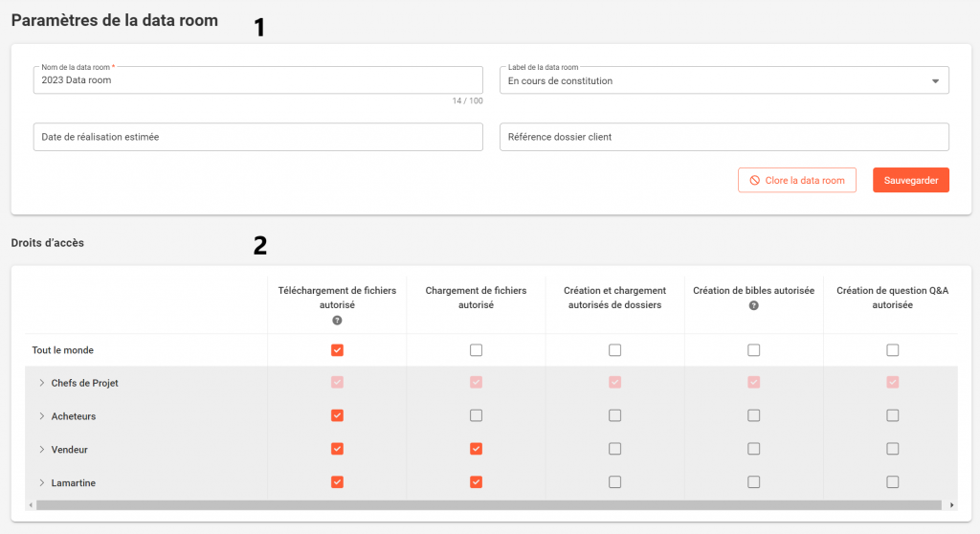Click the access rights table horizontal scrollbar
Image resolution: width=980 pixels, height=534 pixels.
pos(479,504)
